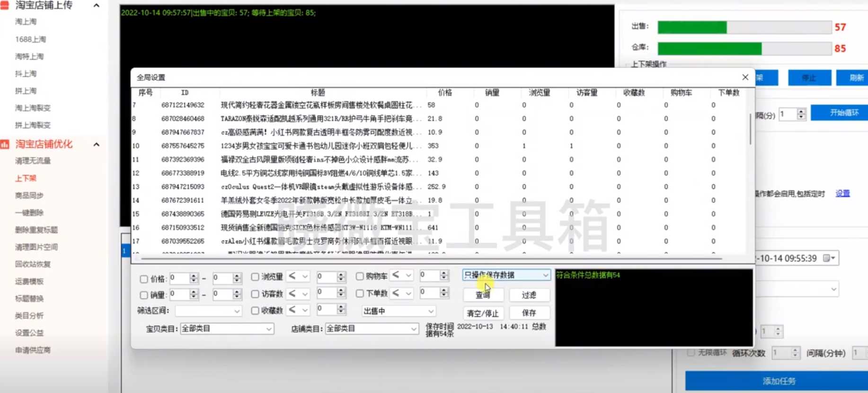
Task: Click the table's horizontal scrollbar
Action: pyautogui.click(x=431, y=259)
